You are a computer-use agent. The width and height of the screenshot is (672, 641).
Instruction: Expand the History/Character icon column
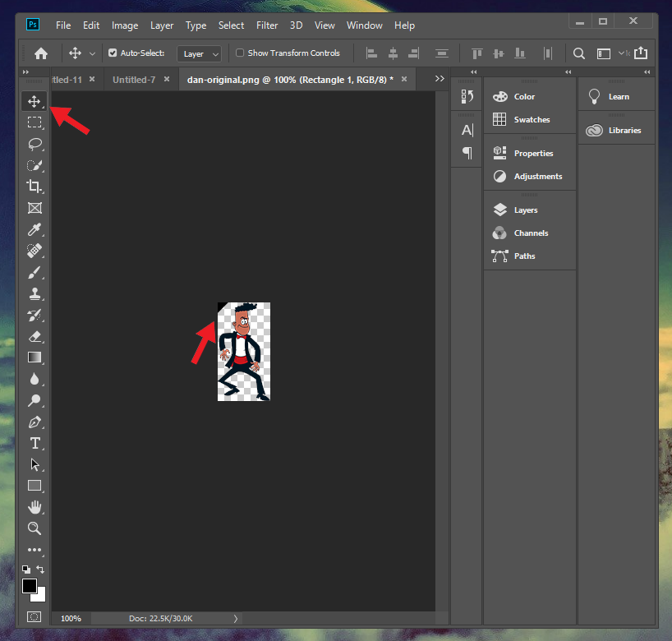473,72
